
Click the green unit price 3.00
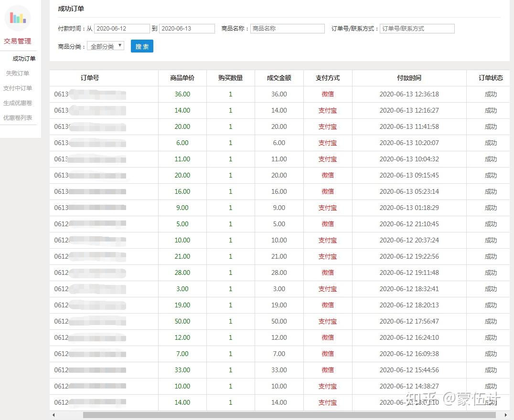tap(182, 289)
